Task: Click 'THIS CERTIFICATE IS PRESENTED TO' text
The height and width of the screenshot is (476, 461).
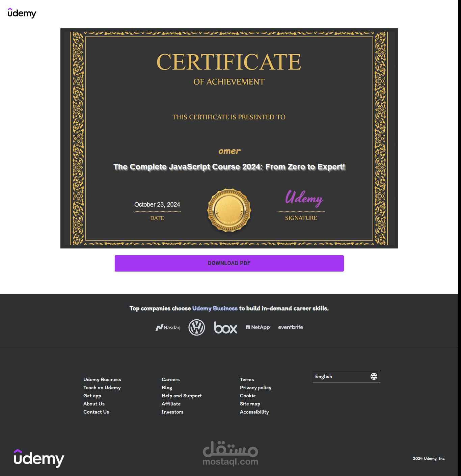Action: coord(229,117)
